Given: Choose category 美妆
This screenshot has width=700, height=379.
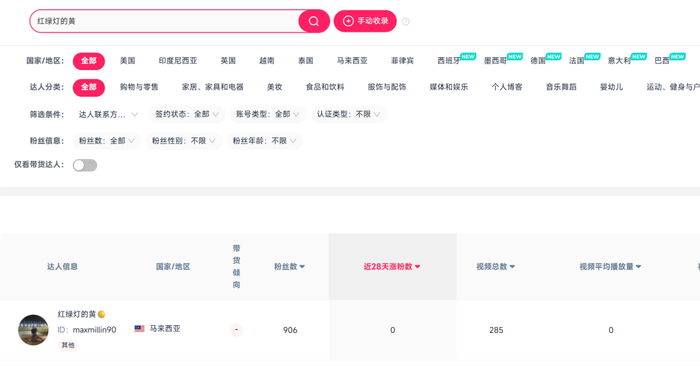Looking at the screenshot, I should point(275,87).
